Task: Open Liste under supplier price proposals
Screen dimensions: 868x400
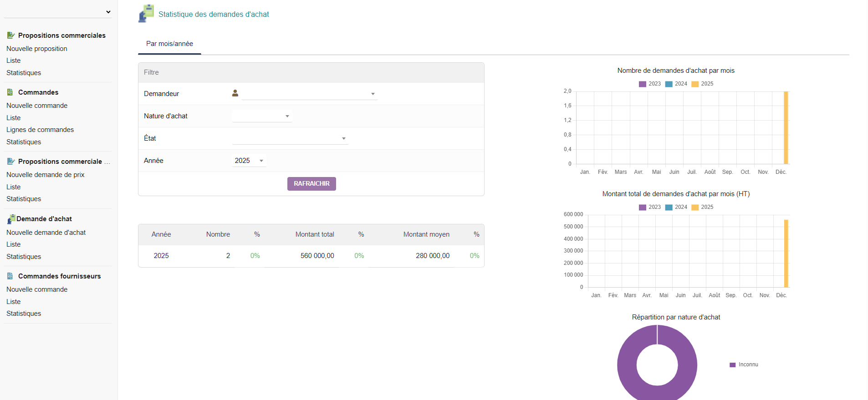Action: click(x=14, y=187)
